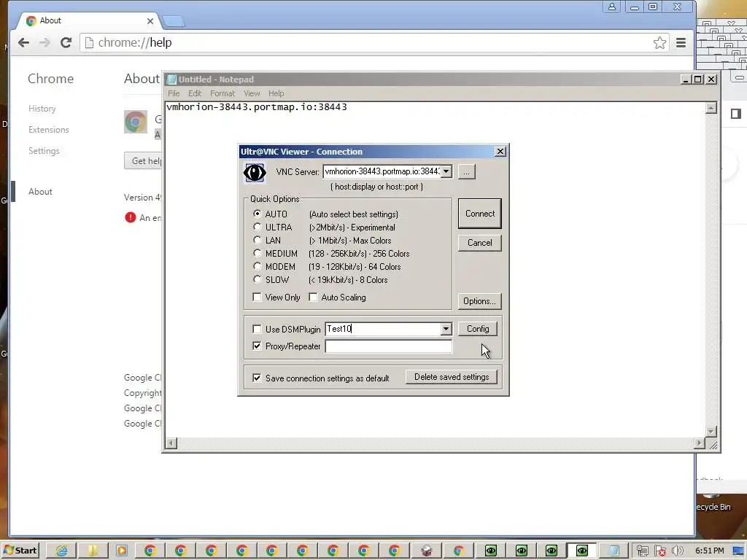Image resolution: width=747 pixels, height=560 pixels.
Task: Click Notepad's vertical scrollbar down arrow
Action: pos(711,432)
